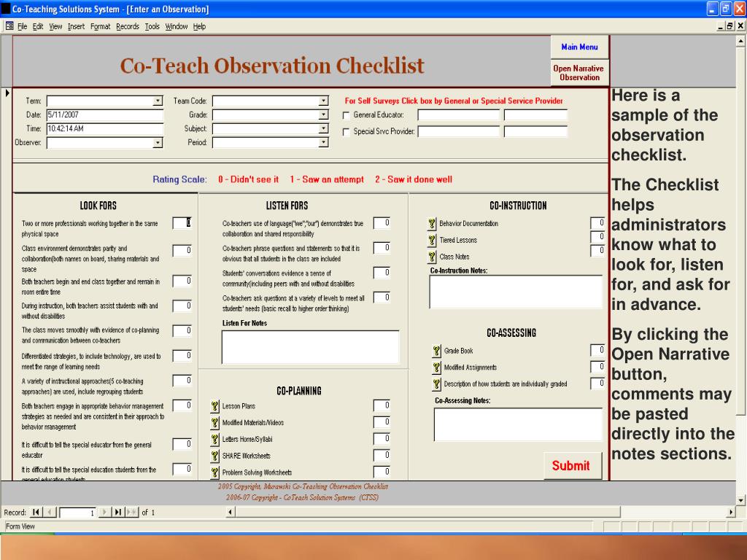747x560 pixels.
Task: Click Open Narrative Observation button
Action: pos(579,72)
